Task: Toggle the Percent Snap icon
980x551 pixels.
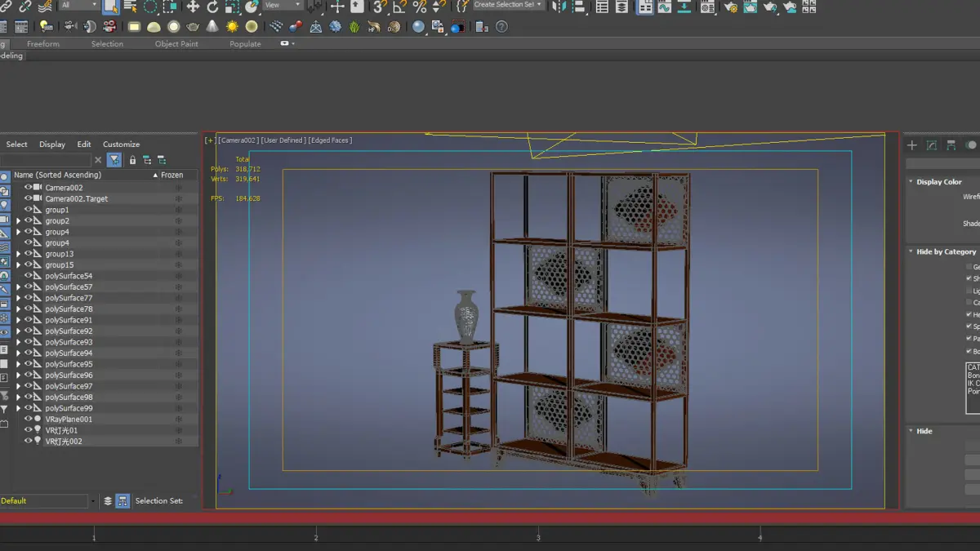Action: pos(420,7)
